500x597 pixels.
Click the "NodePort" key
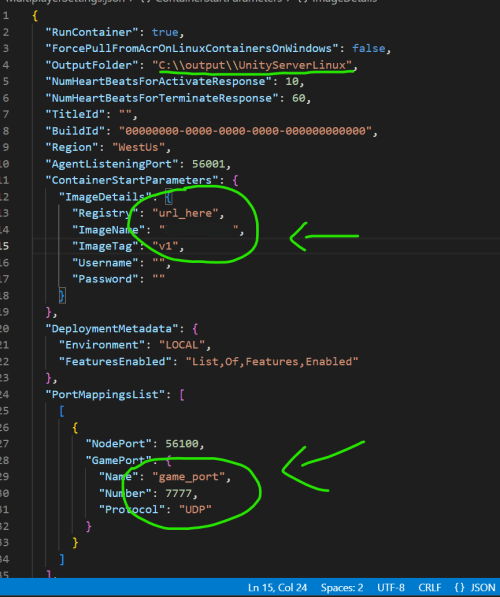[x=119, y=443]
